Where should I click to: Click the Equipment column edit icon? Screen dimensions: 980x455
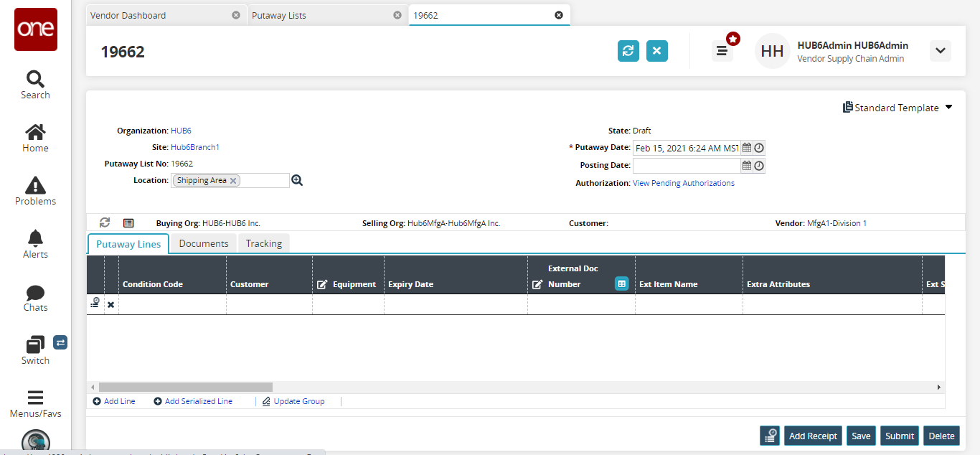pyautogui.click(x=322, y=285)
